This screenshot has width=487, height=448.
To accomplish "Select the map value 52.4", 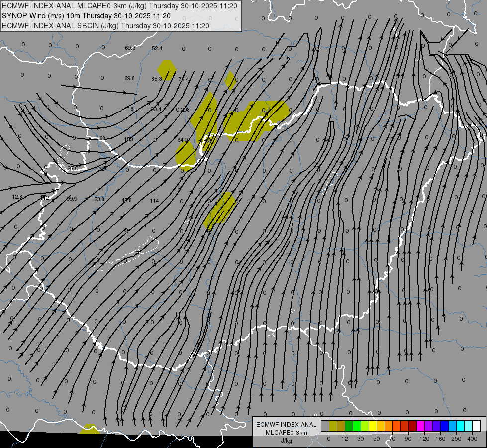I will 157,48.
